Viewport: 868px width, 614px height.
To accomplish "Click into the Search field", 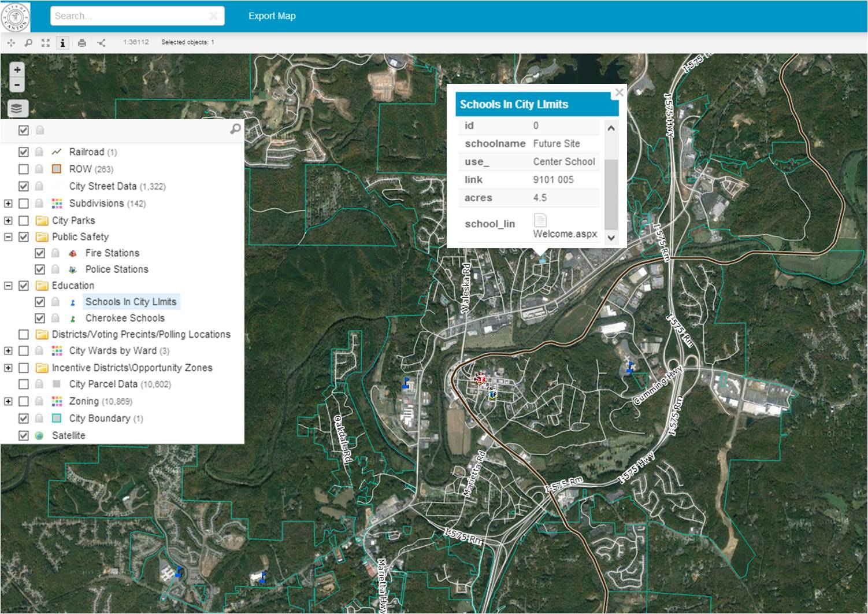I will (130, 16).
